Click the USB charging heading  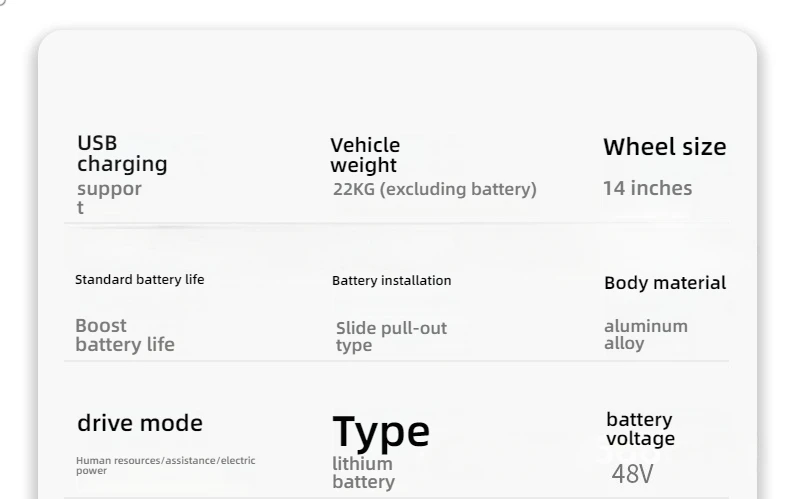[122, 153]
